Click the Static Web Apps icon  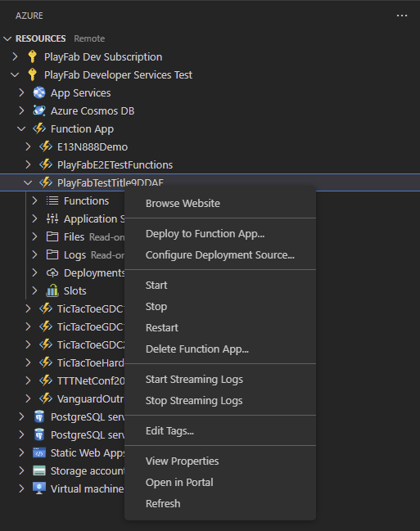point(39,452)
